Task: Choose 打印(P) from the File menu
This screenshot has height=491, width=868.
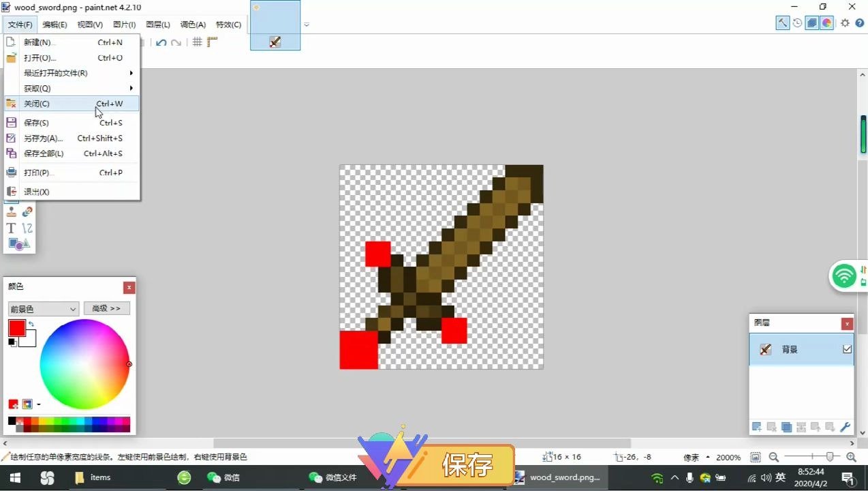Action: pos(72,173)
